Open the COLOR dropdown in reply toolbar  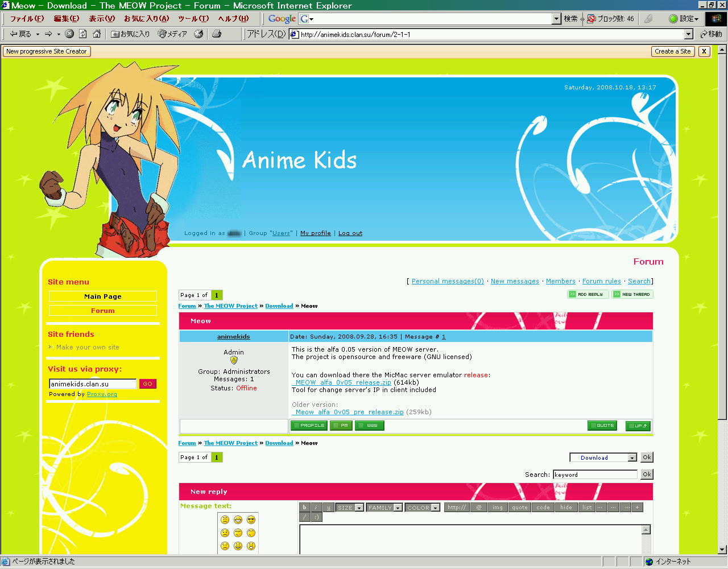click(423, 508)
